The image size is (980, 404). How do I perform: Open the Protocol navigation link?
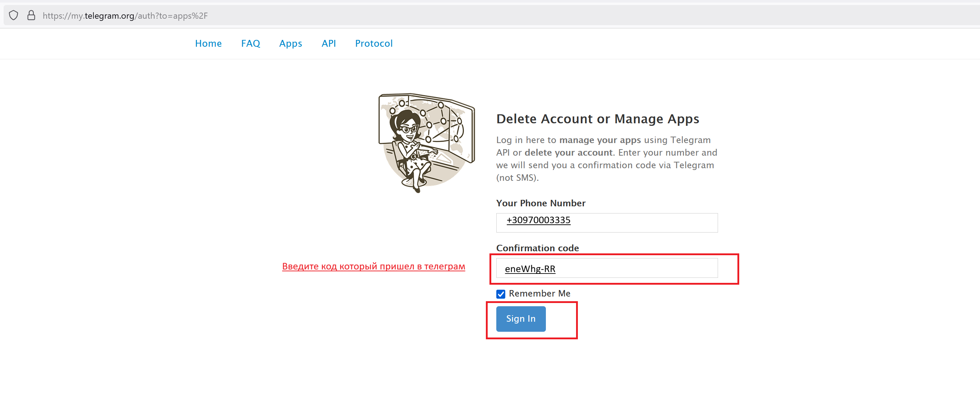click(x=373, y=43)
